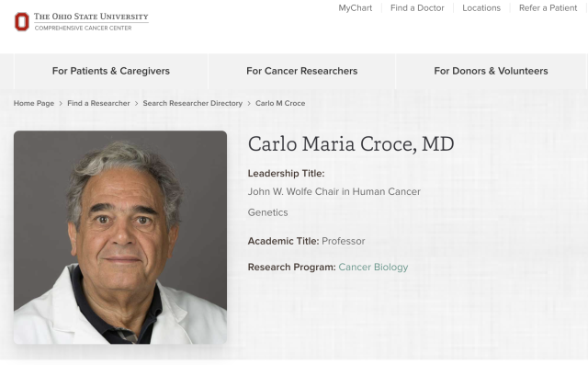
Task: Open The Ohio State University wordmark
Action: pyautogui.click(x=91, y=17)
